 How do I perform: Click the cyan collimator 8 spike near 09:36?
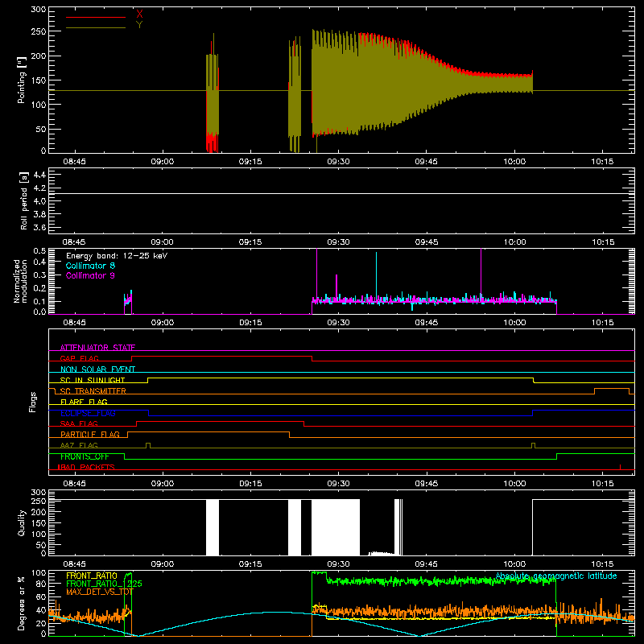[376, 276]
